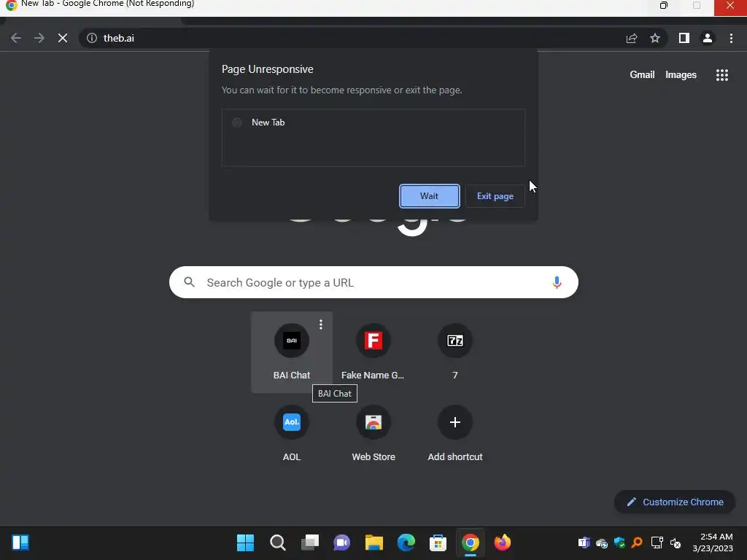View site information icon next to theb.ai

92,38
